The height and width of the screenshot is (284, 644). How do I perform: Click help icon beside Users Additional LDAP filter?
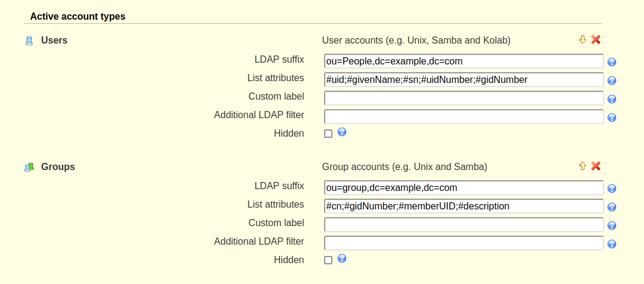(611, 118)
